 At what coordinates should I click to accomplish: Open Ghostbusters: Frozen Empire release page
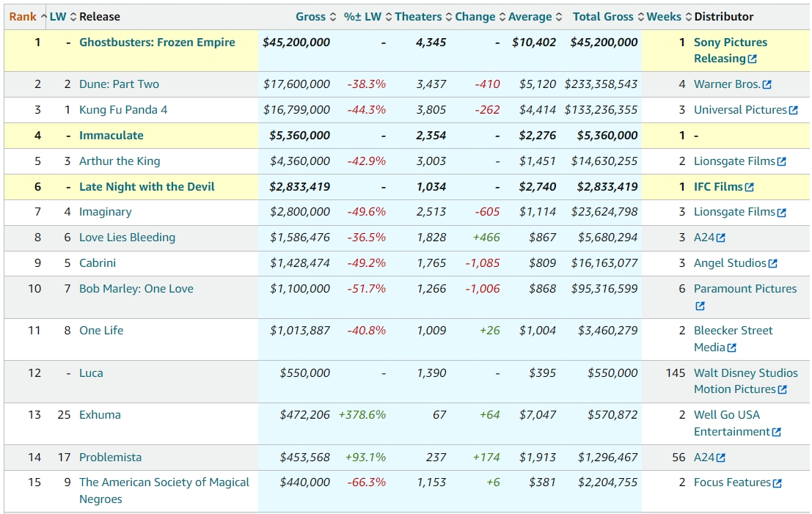tap(157, 43)
